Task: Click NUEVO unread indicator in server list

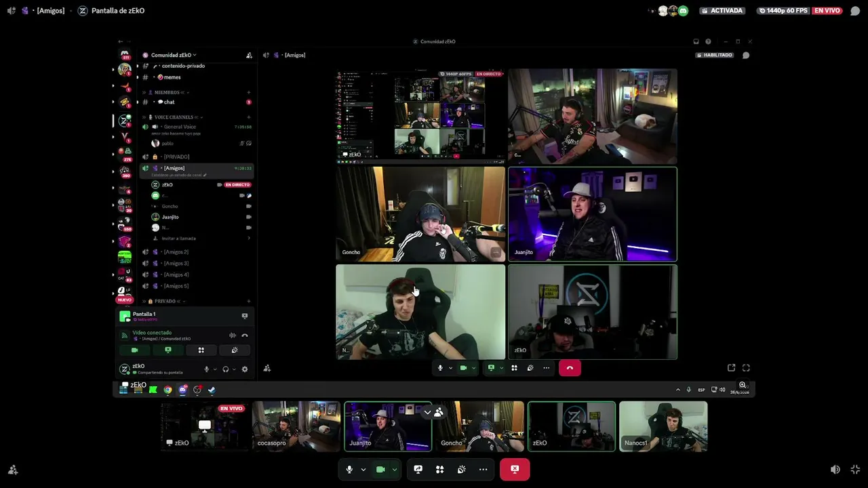Action: [124, 300]
